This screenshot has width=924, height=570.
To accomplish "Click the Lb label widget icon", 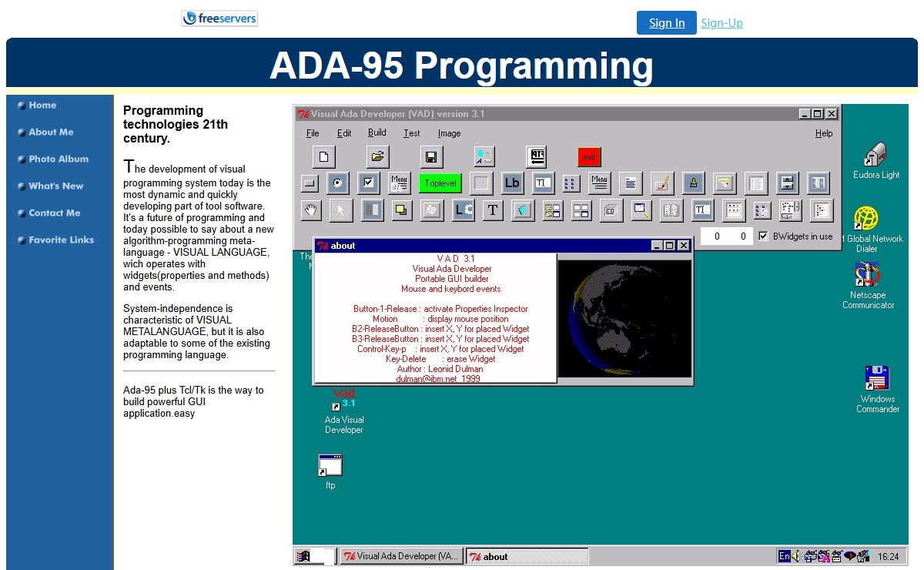I will coord(512,183).
